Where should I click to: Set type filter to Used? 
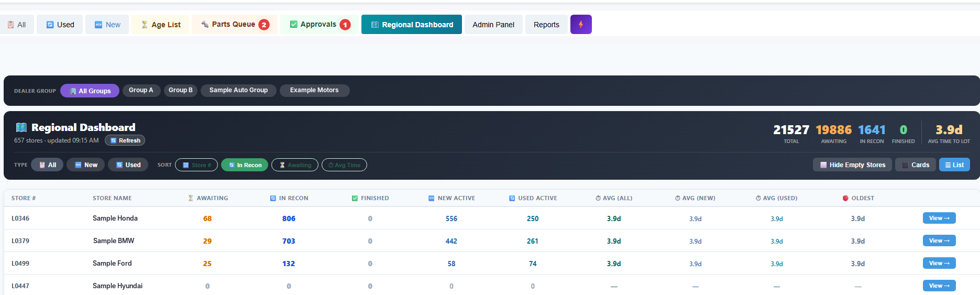coord(128,165)
